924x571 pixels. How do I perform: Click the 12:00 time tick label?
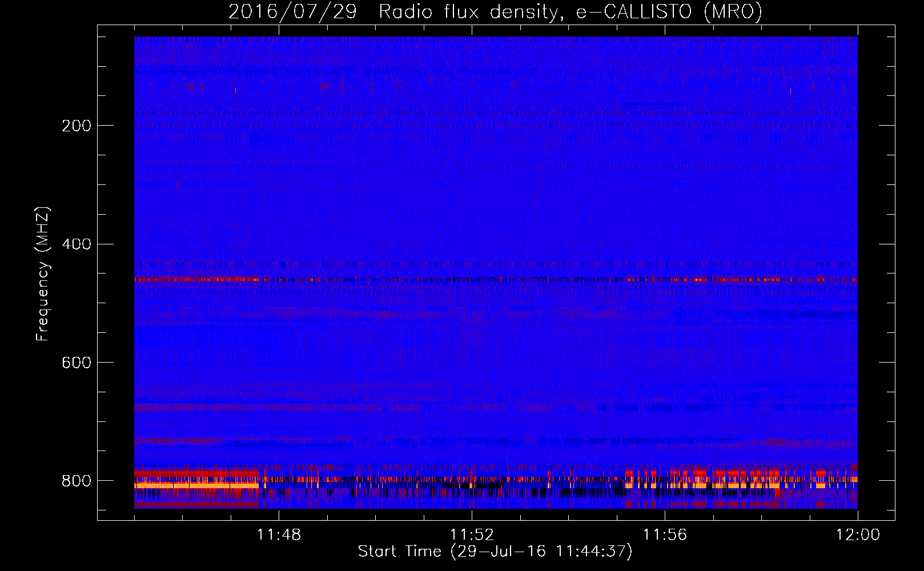pyautogui.click(x=858, y=535)
